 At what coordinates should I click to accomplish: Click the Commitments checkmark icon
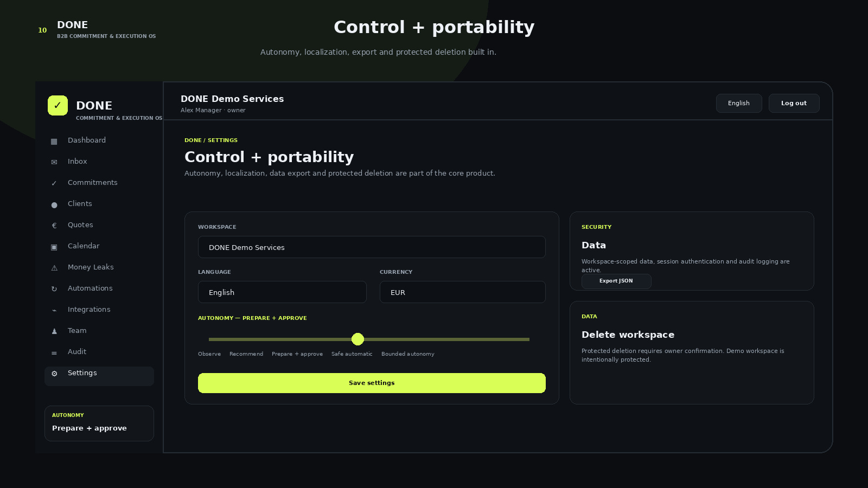54,183
